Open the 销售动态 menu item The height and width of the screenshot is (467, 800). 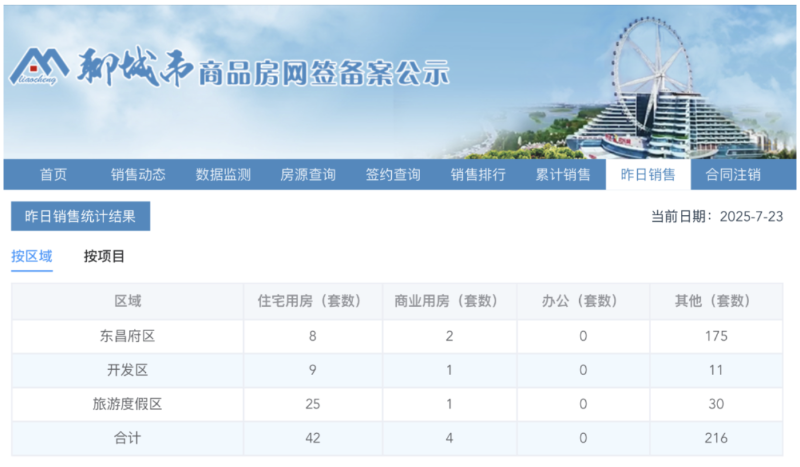point(138,175)
